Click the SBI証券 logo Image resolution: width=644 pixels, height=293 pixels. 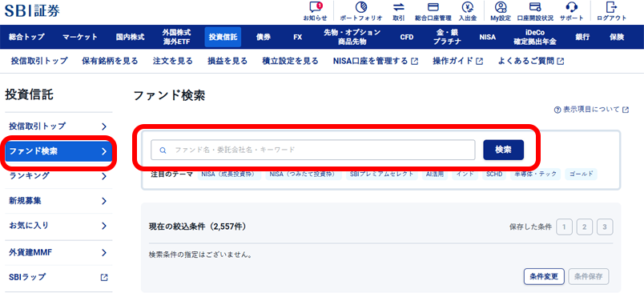coord(33,10)
